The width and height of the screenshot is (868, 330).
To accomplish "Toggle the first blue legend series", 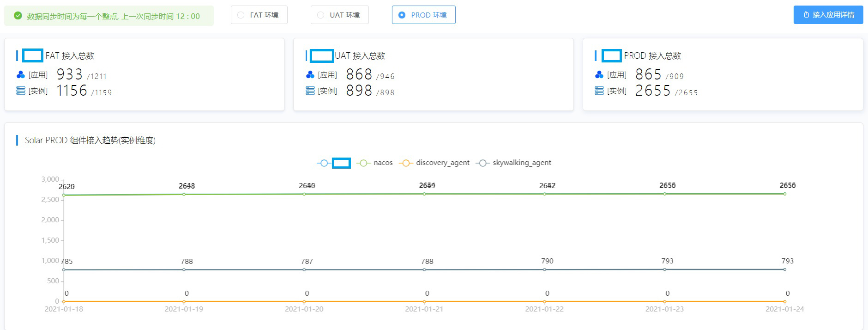I will (333, 163).
